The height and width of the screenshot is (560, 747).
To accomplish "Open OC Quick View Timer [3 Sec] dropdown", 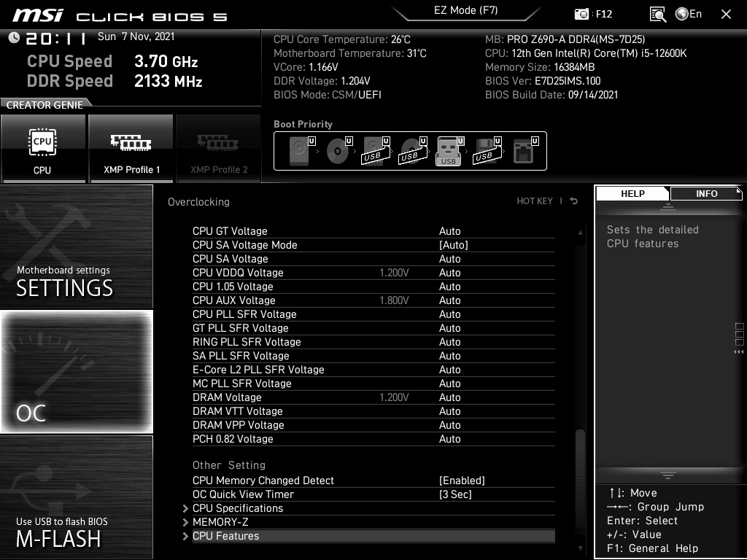I will [x=455, y=494].
